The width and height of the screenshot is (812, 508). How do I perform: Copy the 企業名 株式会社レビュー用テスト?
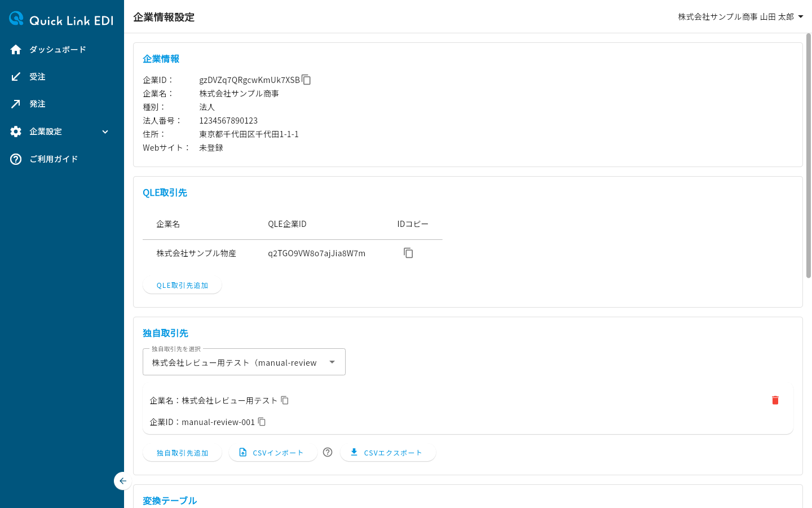coord(285,400)
